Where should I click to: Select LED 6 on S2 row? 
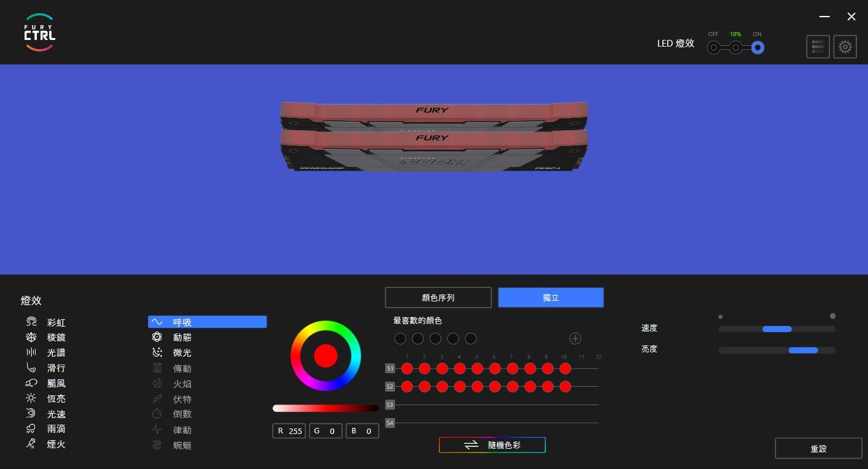tap(495, 387)
